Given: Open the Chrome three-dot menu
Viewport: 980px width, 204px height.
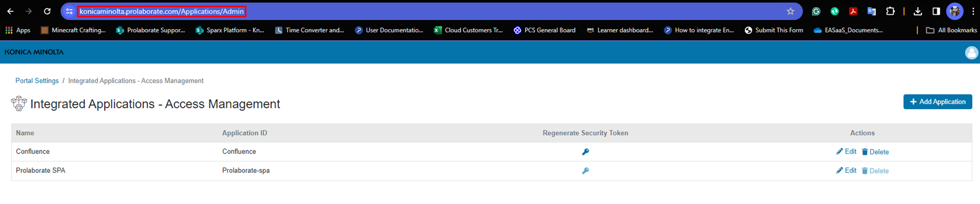Looking at the screenshot, I should click(x=973, y=11).
